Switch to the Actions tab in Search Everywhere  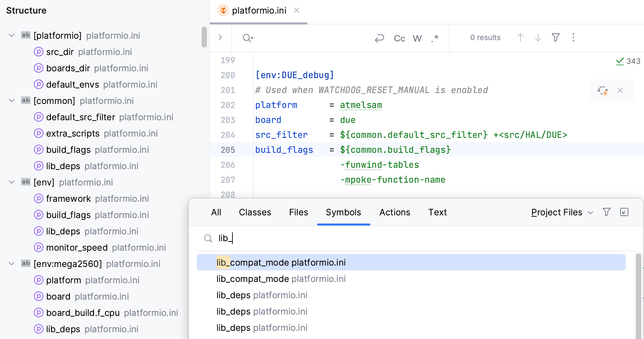[395, 212]
